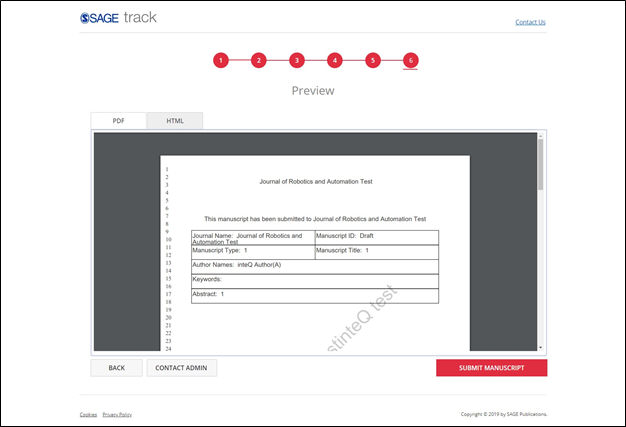Click 'Journal Name' table cell
Viewport: 626px width, 427px height.
253,237
